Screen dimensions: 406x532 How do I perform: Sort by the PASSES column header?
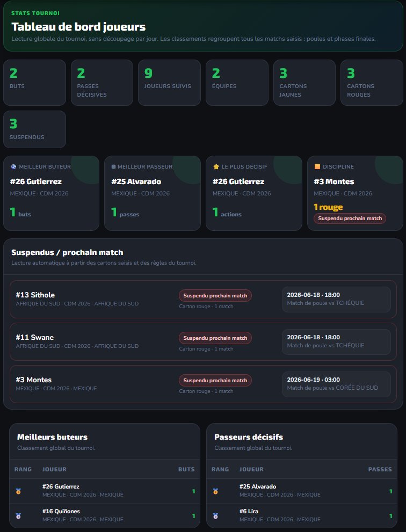(380, 469)
